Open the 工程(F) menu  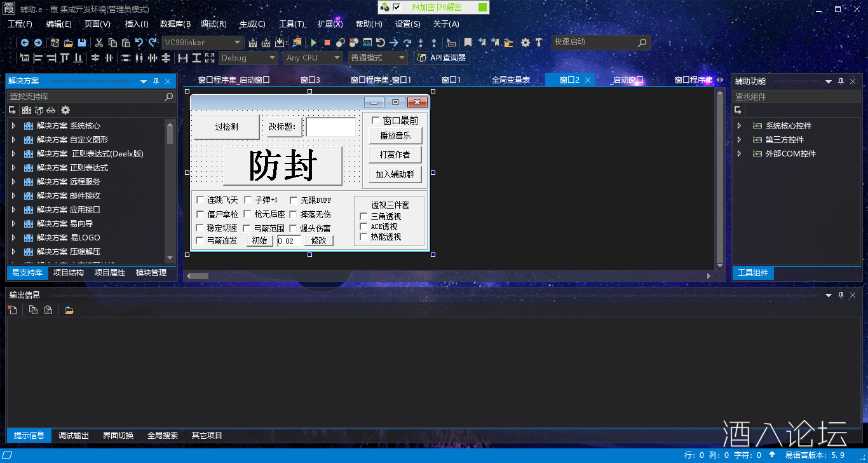point(20,24)
